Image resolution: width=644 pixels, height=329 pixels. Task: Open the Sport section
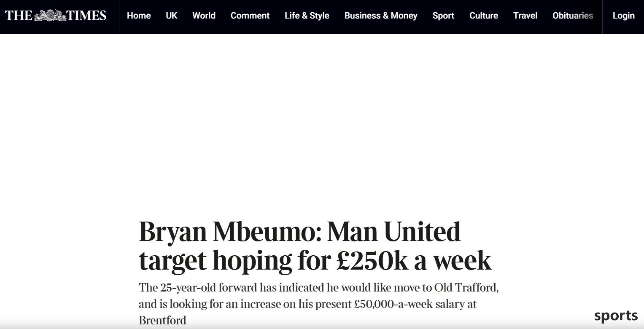[x=443, y=16]
